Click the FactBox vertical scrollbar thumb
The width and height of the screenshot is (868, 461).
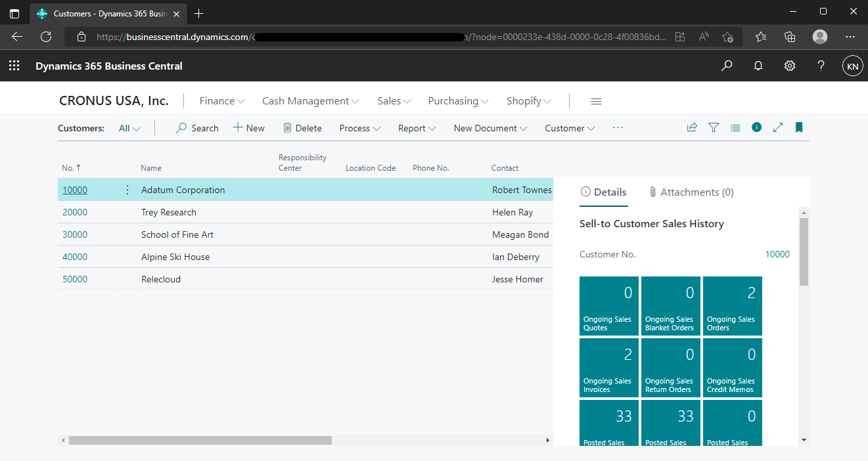pos(804,252)
